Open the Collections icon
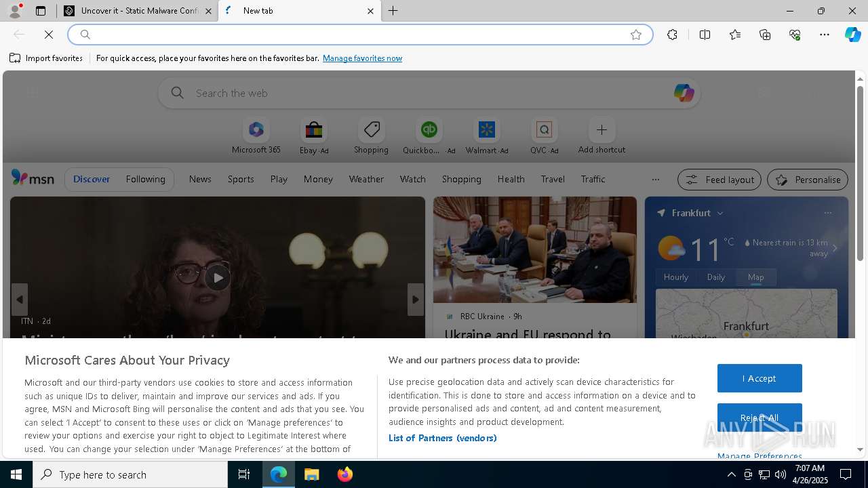Viewport: 868px width, 488px height. point(765,35)
